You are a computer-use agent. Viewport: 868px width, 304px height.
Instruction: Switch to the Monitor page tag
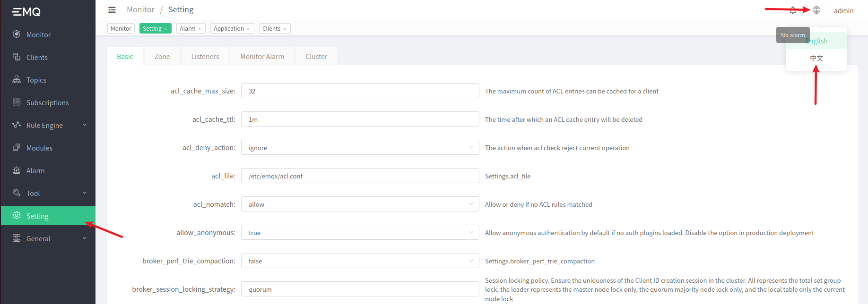click(x=121, y=29)
